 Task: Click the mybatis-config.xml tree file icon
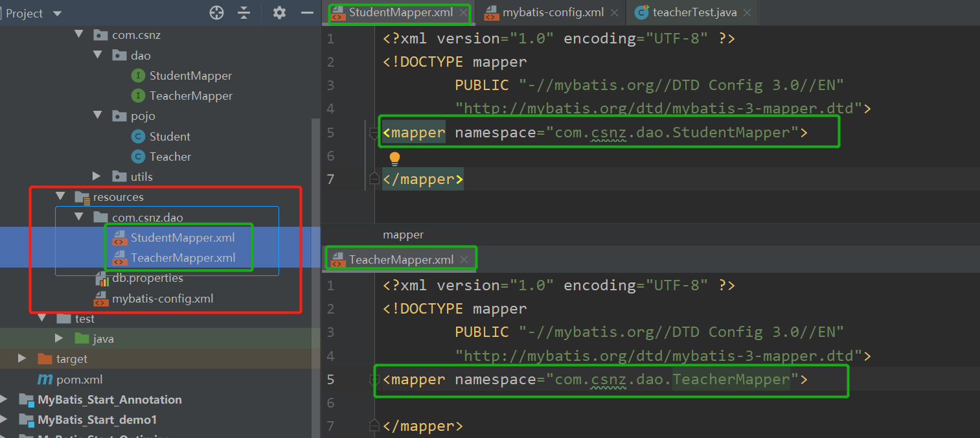tap(101, 299)
